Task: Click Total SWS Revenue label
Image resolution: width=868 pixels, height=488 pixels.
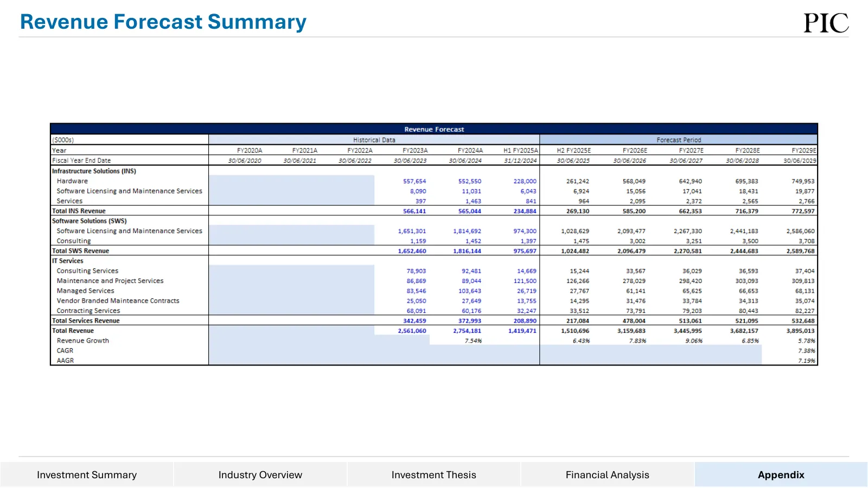Action: tap(80, 251)
